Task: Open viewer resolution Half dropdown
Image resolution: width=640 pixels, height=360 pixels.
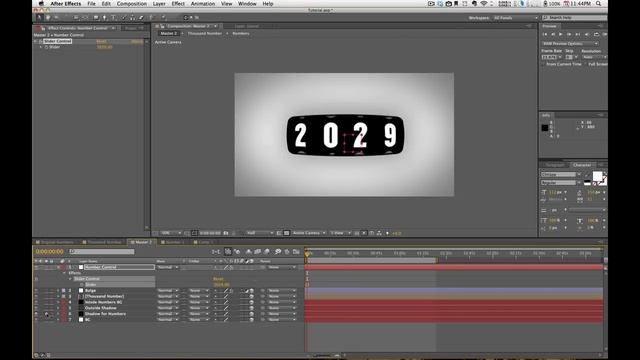Action: pyautogui.click(x=259, y=233)
